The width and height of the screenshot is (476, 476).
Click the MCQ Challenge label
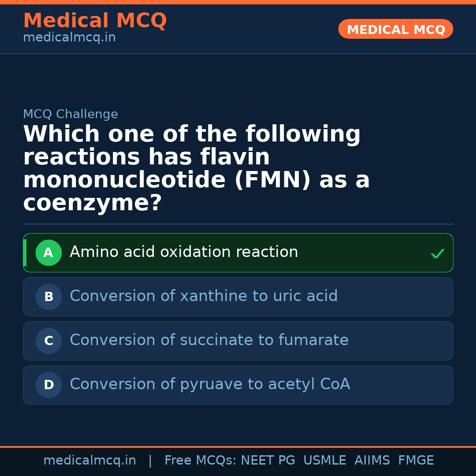coord(71,115)
